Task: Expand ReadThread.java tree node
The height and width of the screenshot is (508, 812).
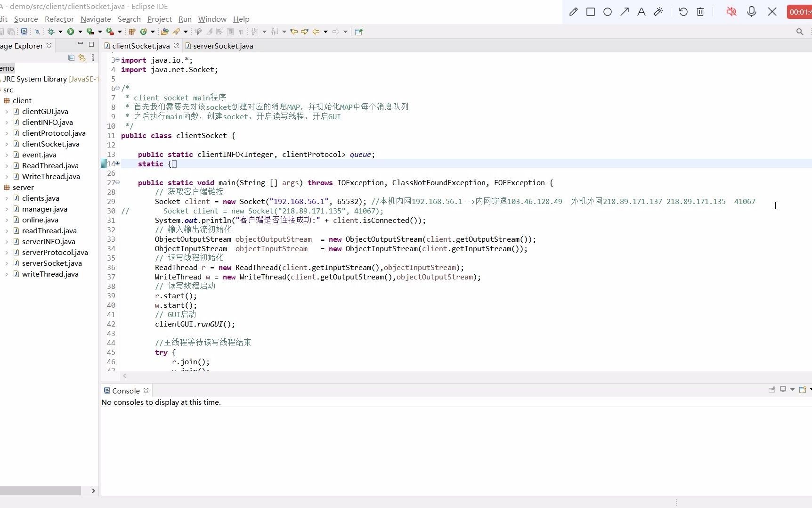Action: tap(6, 166)
